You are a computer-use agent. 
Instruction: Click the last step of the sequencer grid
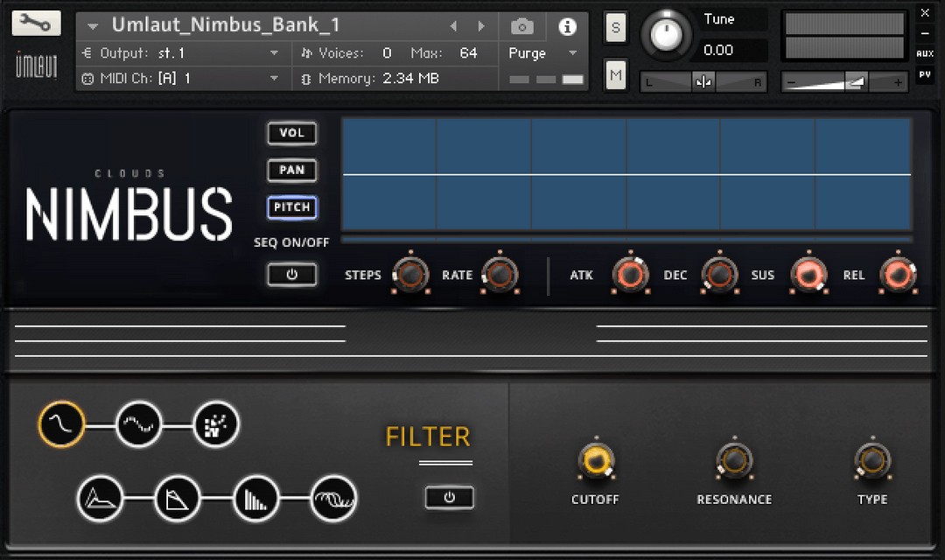pyautogui.click(x=863, y=174)
